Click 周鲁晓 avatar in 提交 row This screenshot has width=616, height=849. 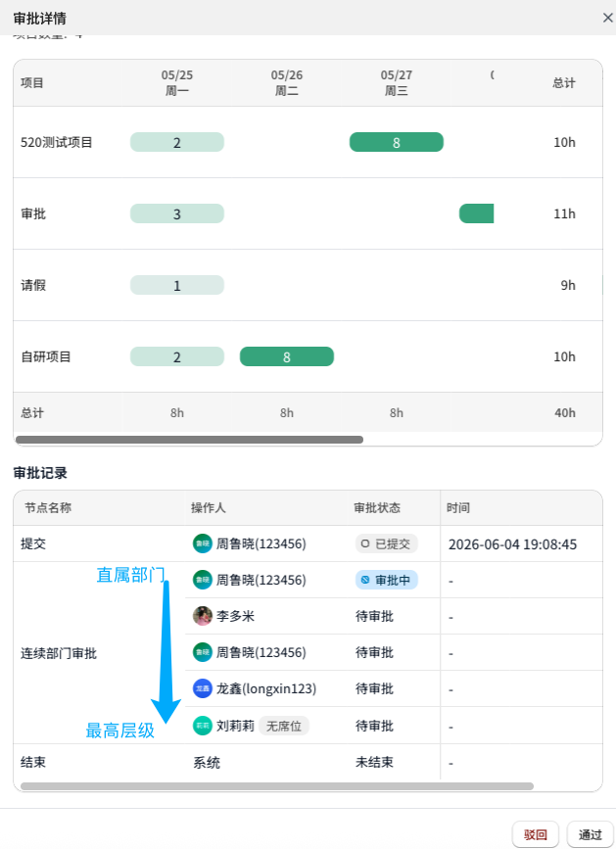pyautogui.click(x=203, y=543)
